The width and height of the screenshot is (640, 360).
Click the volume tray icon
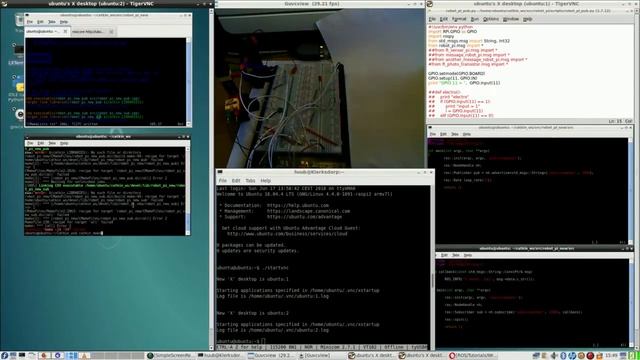tap(554, 356)
